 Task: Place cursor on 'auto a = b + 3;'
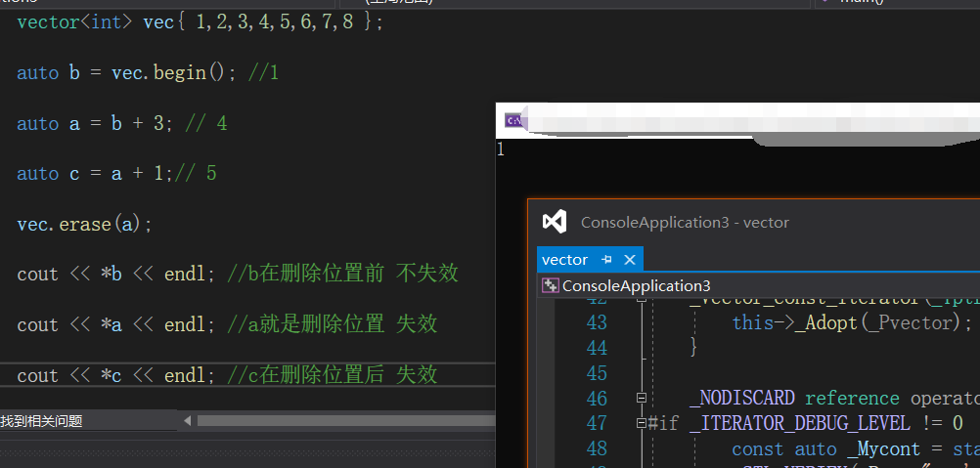click(94, 123)
